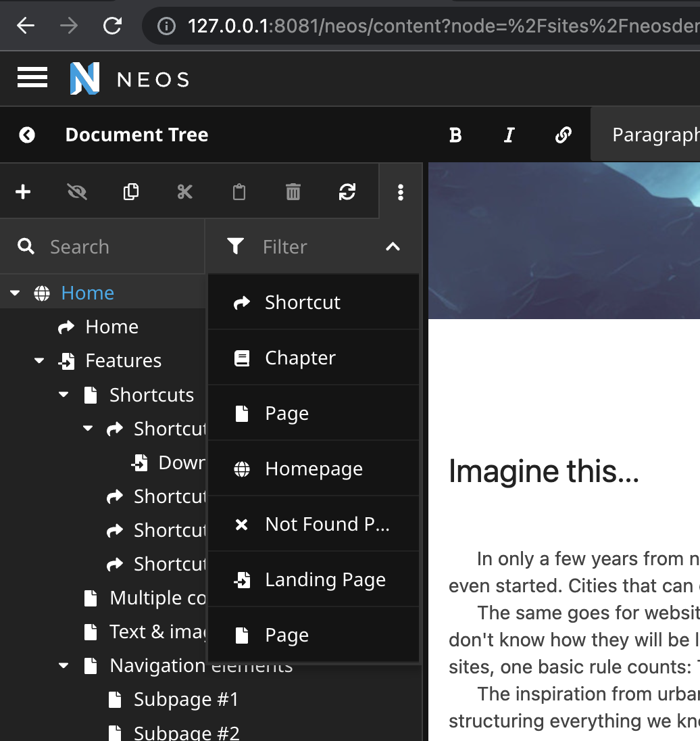The image size is (700, 741).
Task: Select the Home node in the document tree
Action: 88,292
